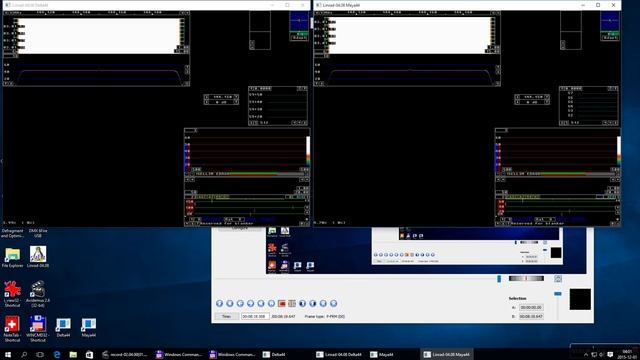
Task: Search next black frame in Avidemux
Action: pyautogui.click(x=313, y=303)
